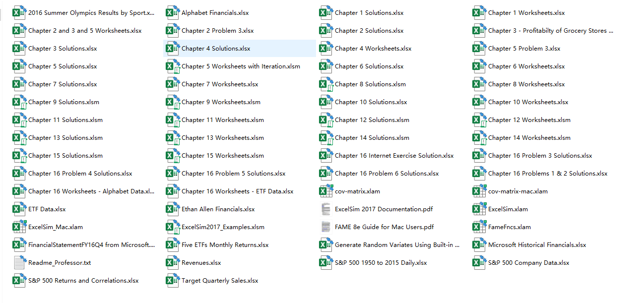Select the icon of Chapter 1 Solutions.xlsx
This screenshot has width=644, height=303.
pos(326,13)
